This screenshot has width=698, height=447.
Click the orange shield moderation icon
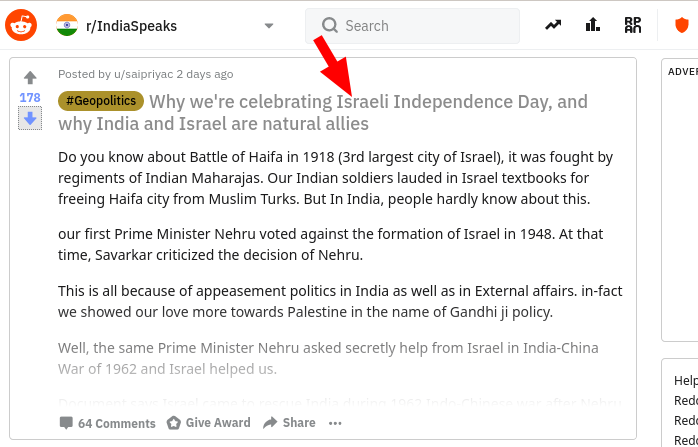[682, 25]
